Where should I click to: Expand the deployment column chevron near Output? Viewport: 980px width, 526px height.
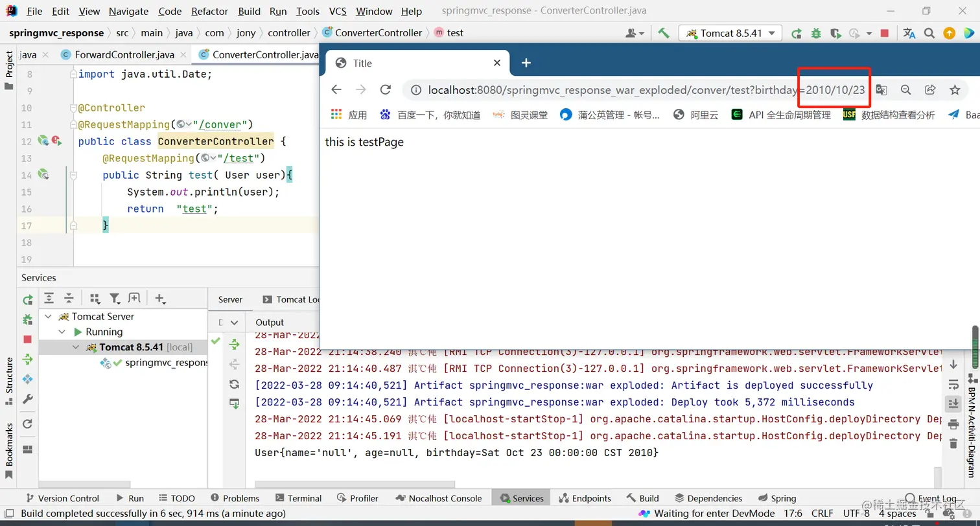[234, 323]
